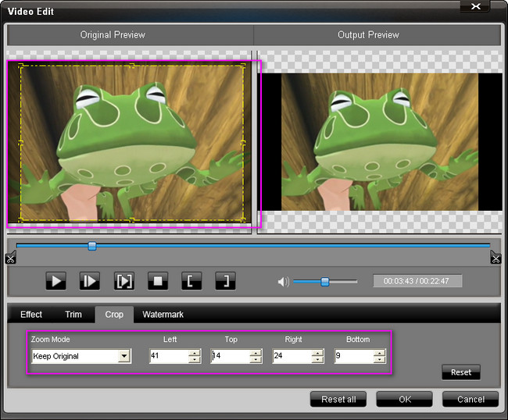Click the bottom-left crop corner handle
The image size is (508, 420).
(21, 220)
